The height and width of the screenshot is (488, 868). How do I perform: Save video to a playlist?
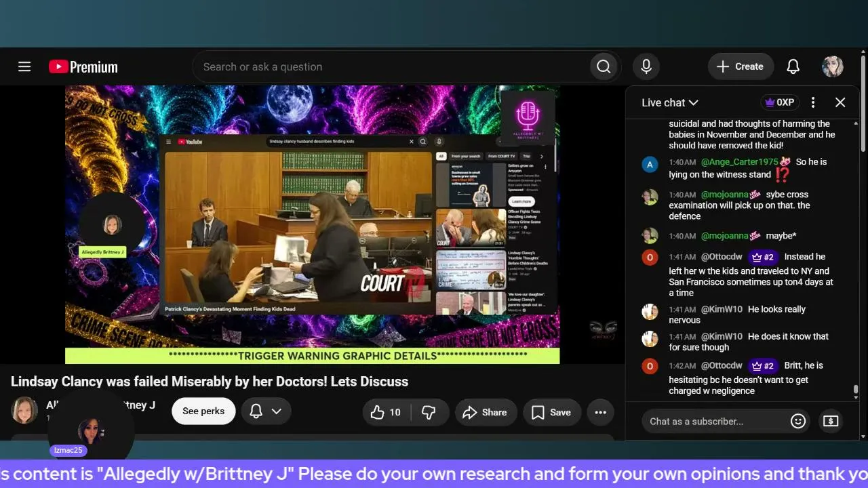click(551, 412)
